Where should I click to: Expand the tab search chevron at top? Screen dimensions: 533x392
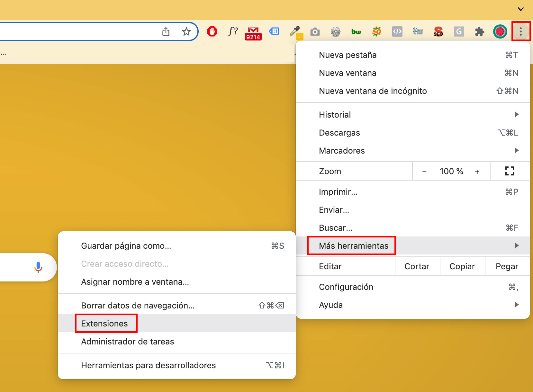pyautogui.click(x=521, y=9)
